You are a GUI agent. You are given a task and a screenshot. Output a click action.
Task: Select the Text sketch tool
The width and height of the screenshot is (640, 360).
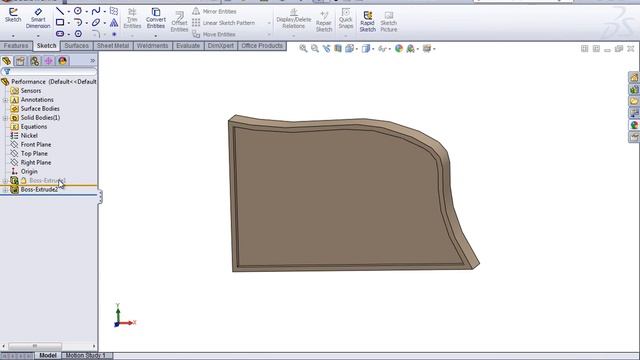tap(114, 22)
